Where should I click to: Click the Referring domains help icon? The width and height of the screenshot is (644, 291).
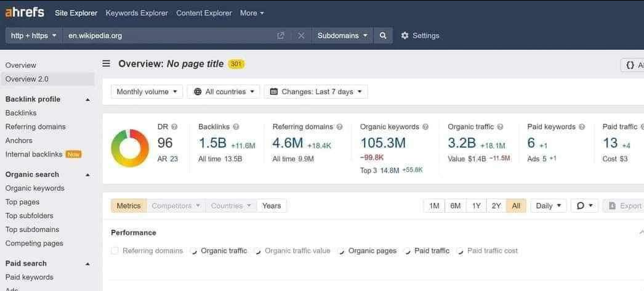(339, 127)
